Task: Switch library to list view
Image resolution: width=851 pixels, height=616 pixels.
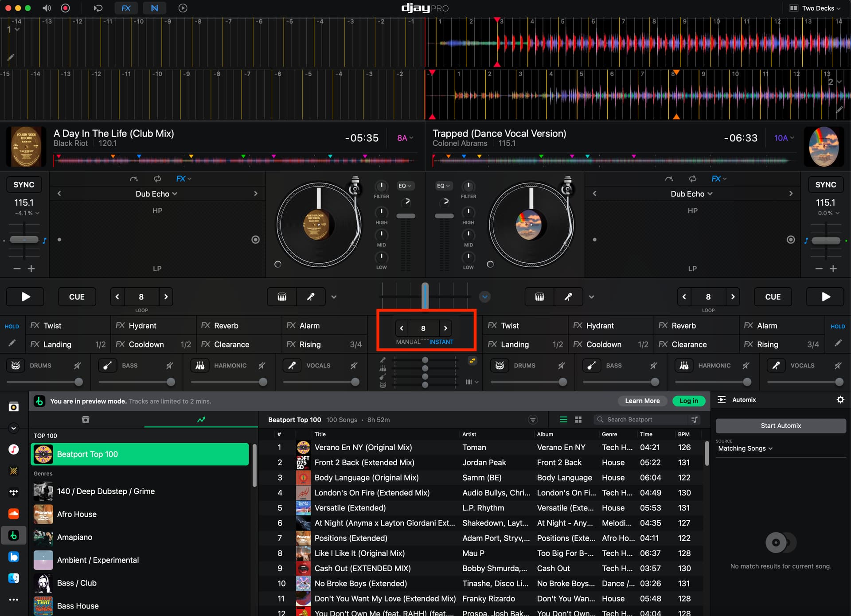Action: [563, 420]
